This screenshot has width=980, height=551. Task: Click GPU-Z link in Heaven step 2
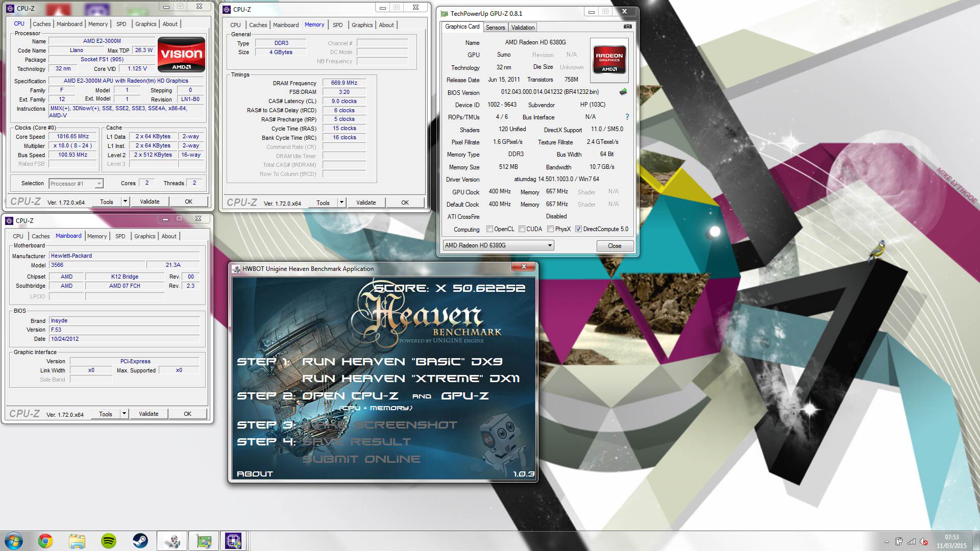click(465, 396)
